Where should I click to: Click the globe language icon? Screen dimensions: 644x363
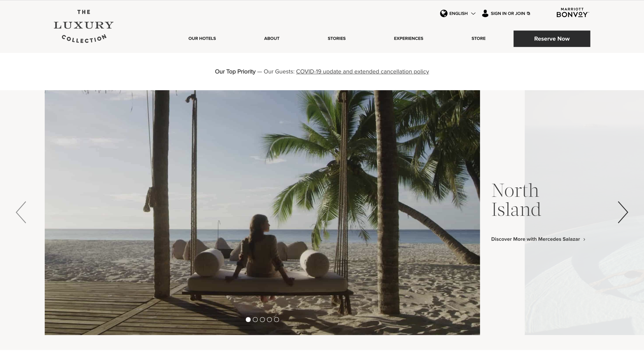point(444,13)
